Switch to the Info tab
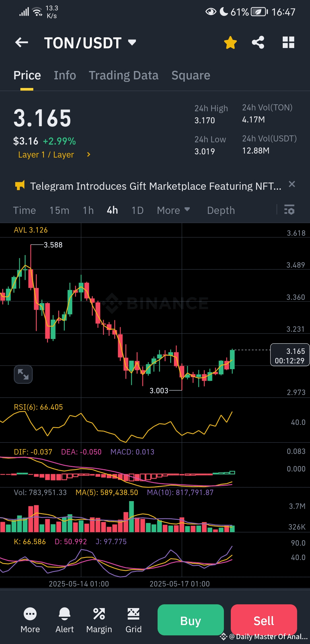 (x=65, y=75)
